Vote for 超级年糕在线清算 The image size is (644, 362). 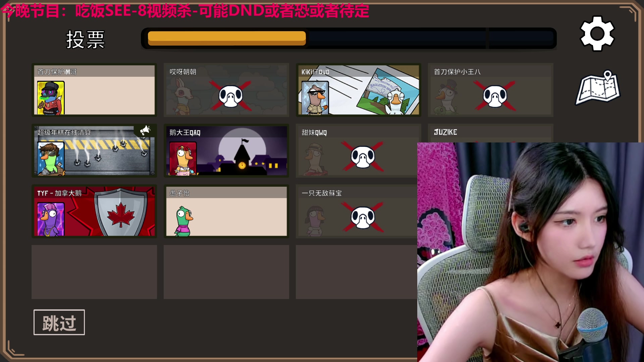(94, 151)
